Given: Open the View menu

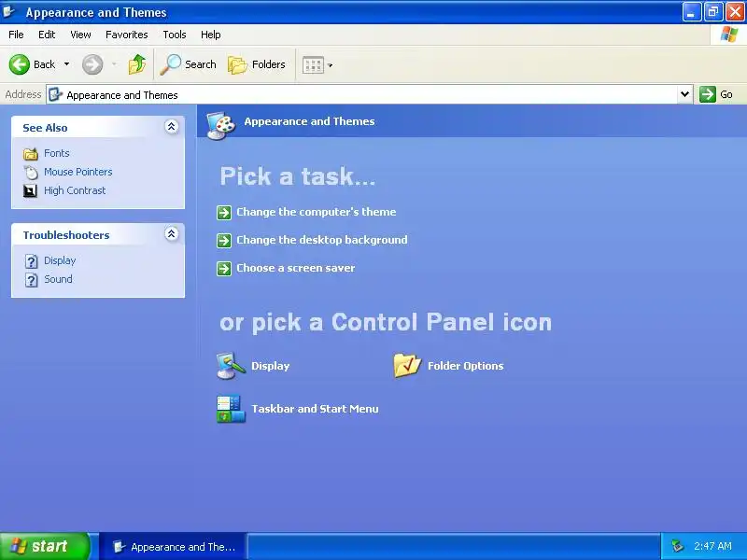Looking at the screenshot, I should 80,35.
